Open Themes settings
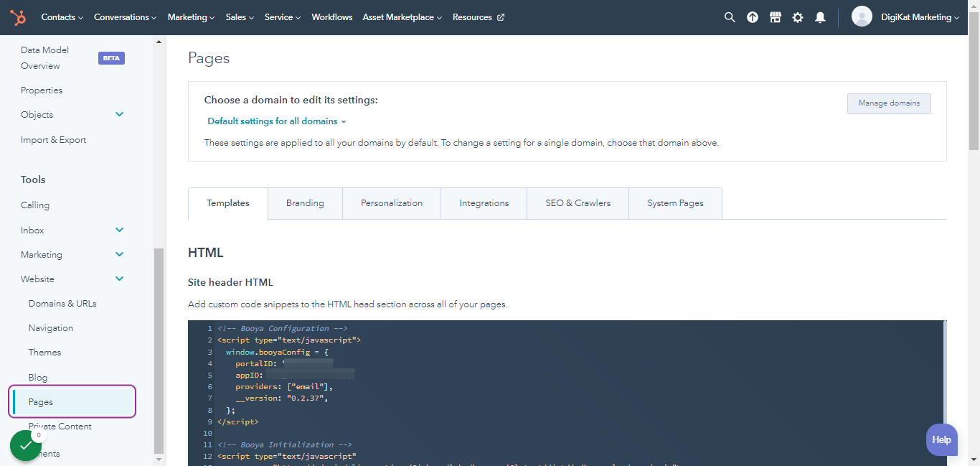This screenshot has width=980, height=466. [44, 353]
